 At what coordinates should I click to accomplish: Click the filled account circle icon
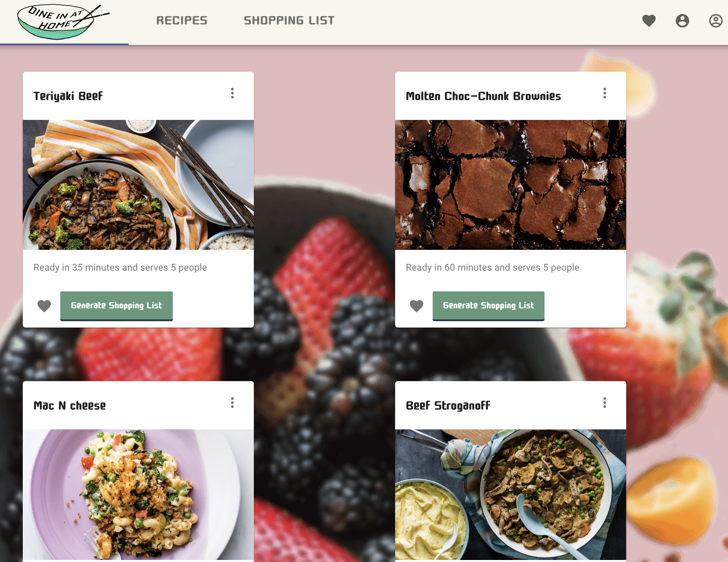coord(682,21)
